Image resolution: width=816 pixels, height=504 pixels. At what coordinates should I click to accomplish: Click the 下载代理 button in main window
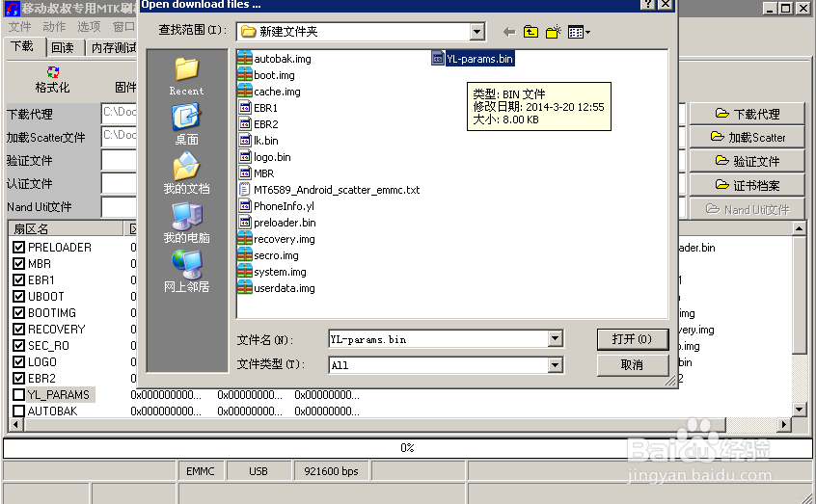pos(747,114)
